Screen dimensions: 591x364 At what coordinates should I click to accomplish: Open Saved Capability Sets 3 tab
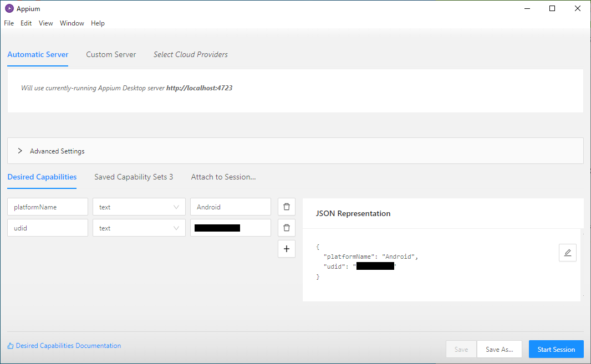point(134,177)
